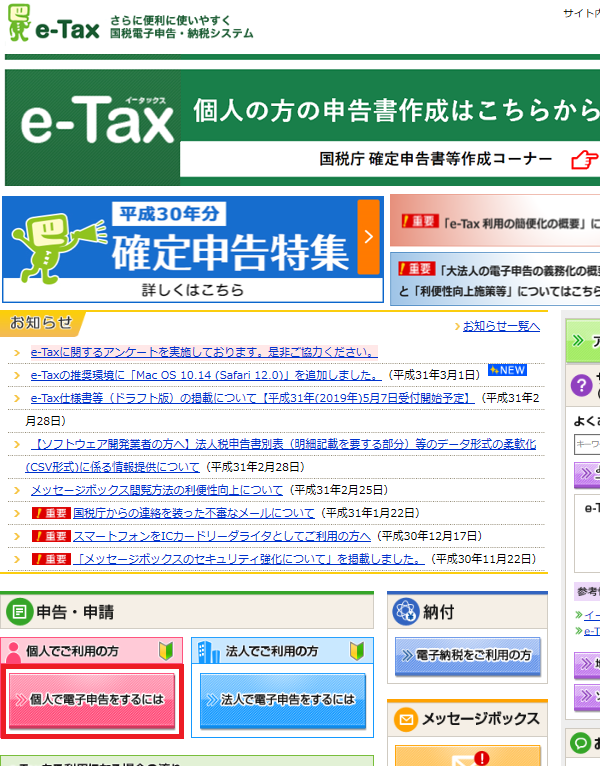The width and height of the screenshot is (600, 766).
Task: Click the 重要 badge beside 不審なメール notice
Action: (x=51, y=513)
